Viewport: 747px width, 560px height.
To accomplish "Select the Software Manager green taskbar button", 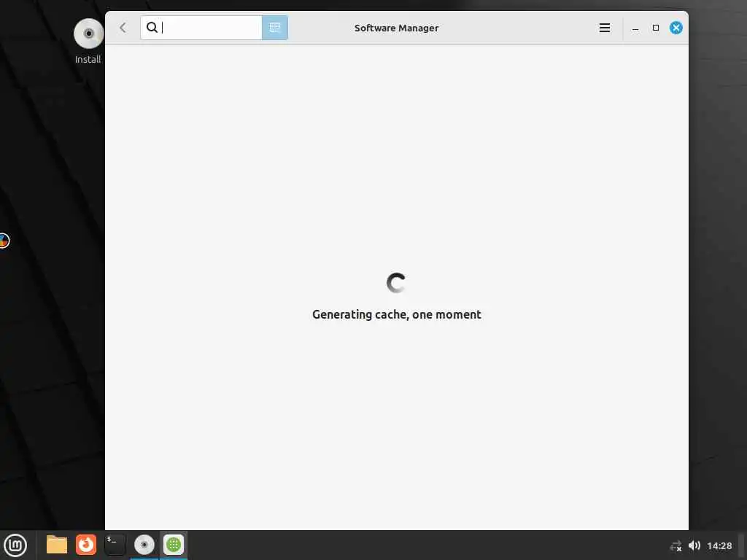I will tap(174, 545).
